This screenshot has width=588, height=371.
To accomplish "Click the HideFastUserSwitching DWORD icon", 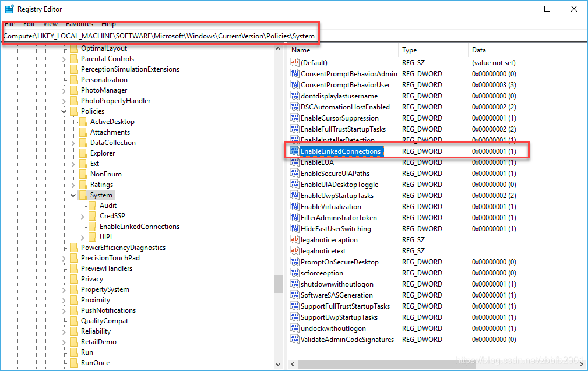I will [295, 228].
